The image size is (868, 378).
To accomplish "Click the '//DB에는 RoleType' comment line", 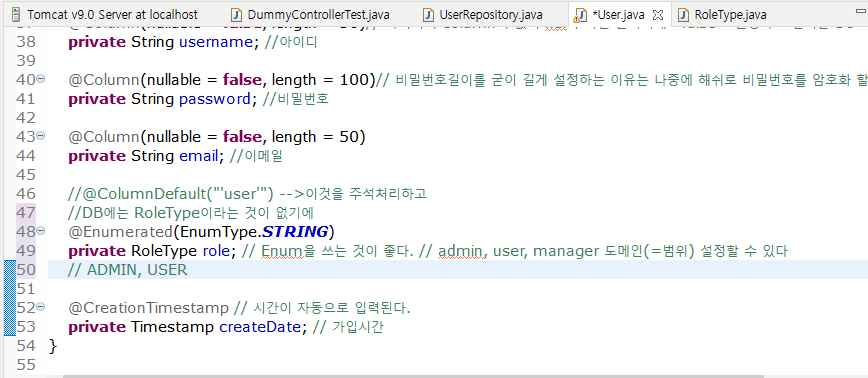I will 191,213.
